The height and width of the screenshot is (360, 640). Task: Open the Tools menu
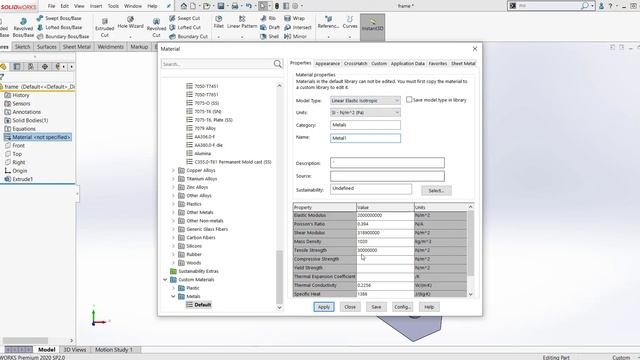[113, 6]
